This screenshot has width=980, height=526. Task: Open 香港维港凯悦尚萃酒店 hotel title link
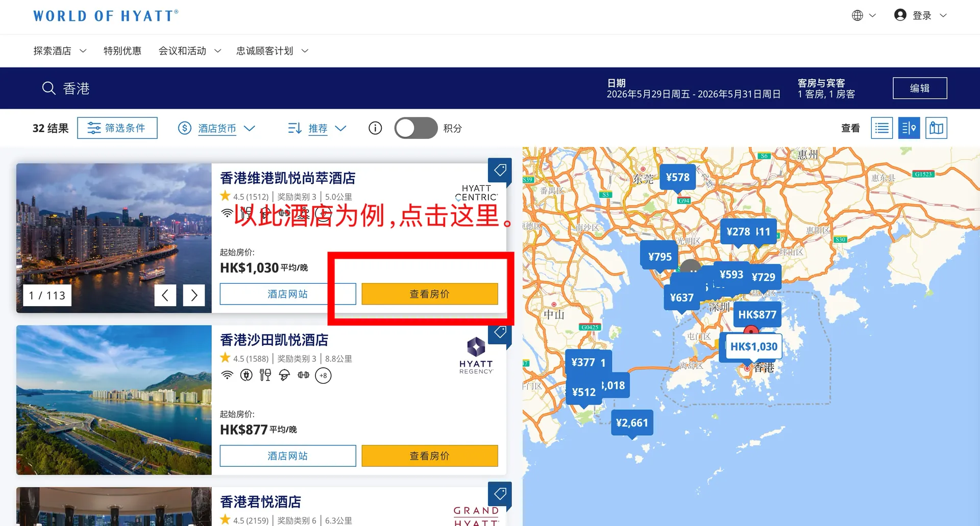point(287,178)
